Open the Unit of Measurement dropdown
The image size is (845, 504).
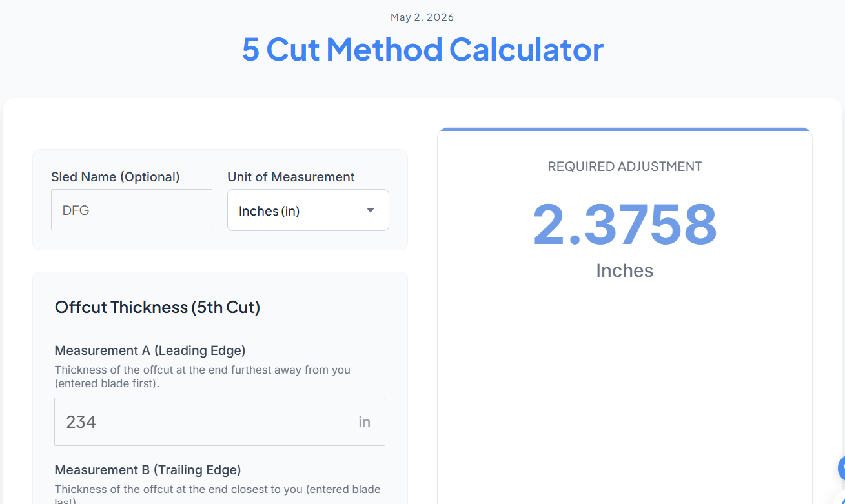(x=308, y=210)
